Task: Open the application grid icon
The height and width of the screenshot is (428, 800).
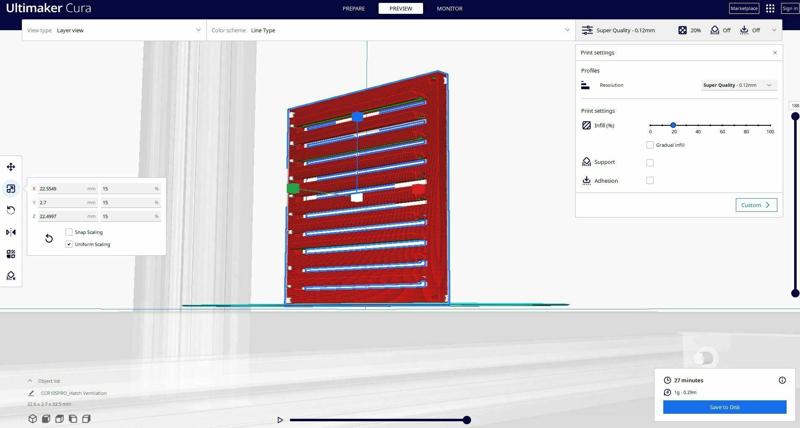Action: coord(770,8)
